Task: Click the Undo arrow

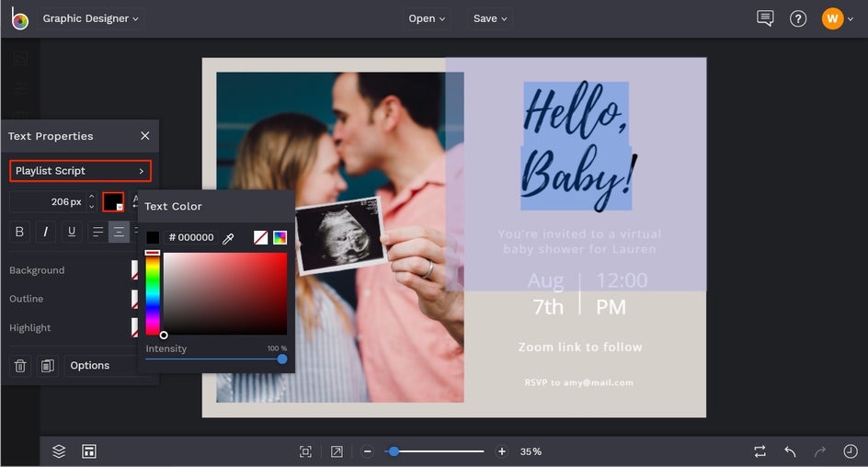Action: [791, 451]
